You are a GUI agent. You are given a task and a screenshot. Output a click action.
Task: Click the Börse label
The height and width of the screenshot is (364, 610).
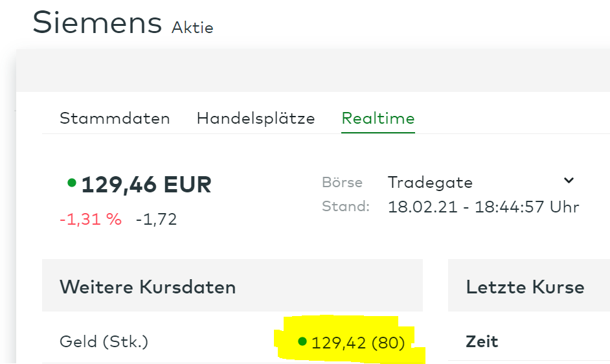[342, 183]
